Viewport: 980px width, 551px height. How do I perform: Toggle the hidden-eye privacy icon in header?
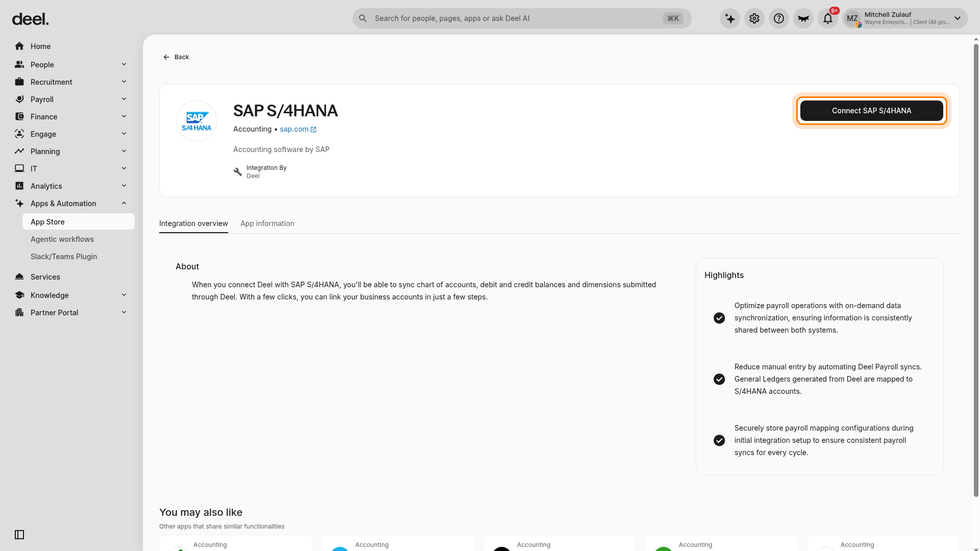(x=803, y=19)
